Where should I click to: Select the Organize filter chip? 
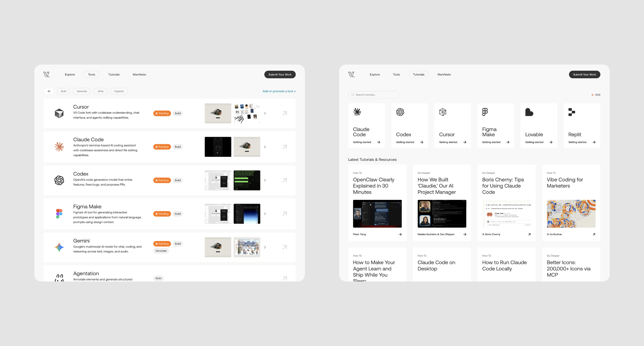(119, 91)
